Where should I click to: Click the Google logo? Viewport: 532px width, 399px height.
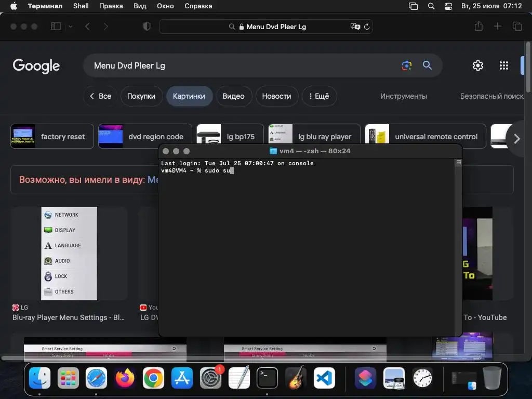point(36,66)
